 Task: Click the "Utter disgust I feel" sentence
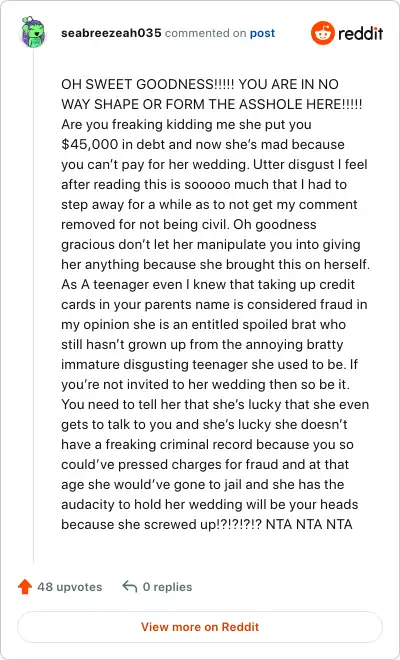310,165
